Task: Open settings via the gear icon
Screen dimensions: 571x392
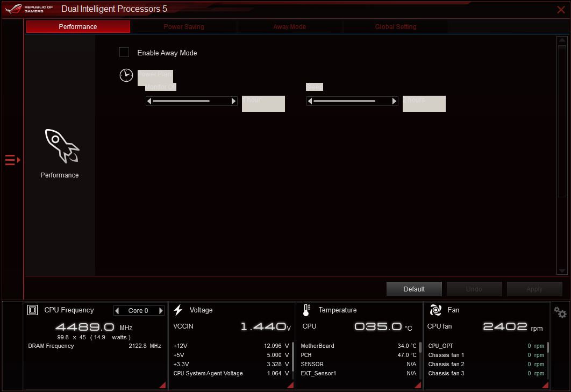Action: [x=559, y=312]
